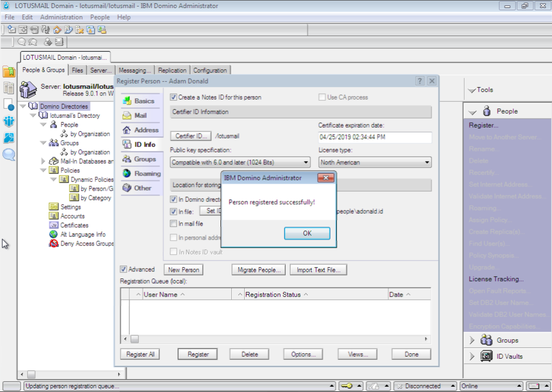Uncheck the Advanced checkbox

click(123, 269)
